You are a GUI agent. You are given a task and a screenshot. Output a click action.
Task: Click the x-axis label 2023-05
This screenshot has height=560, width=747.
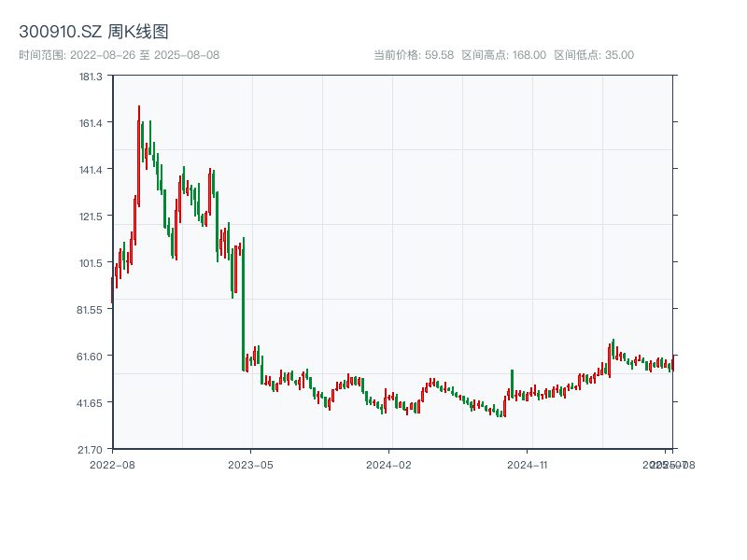coord(250,465)
